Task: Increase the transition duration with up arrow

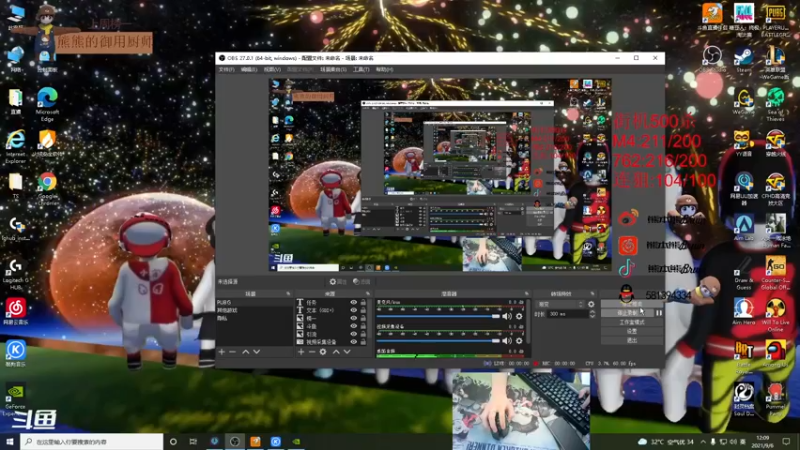Action: point(592,312)
